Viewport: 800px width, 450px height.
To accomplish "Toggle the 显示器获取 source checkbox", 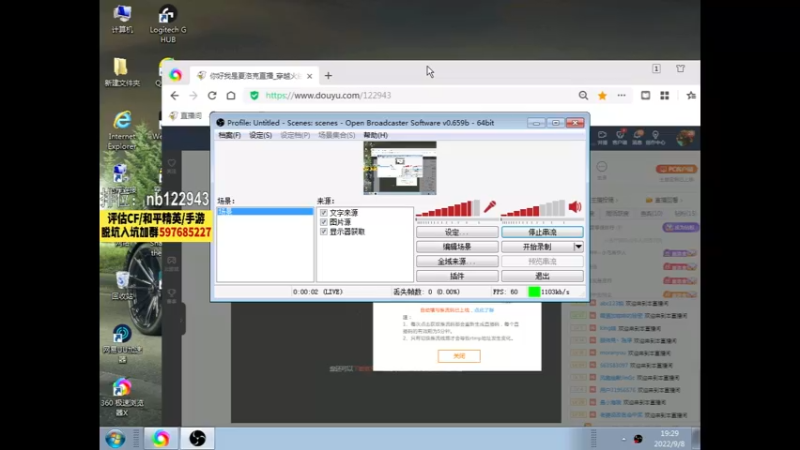I will coord(323,232).
